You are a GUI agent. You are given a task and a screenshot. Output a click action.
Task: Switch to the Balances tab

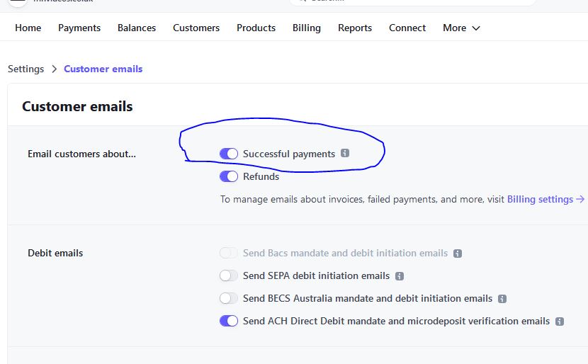pyautogui.click(x=137, y=28)
